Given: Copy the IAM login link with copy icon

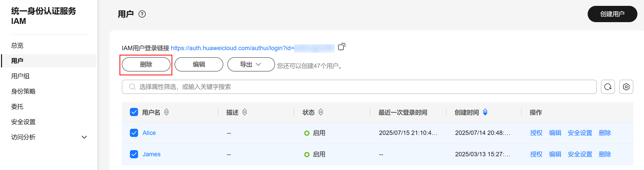Looking at the screenshot, I should click(x=342, y=47).
